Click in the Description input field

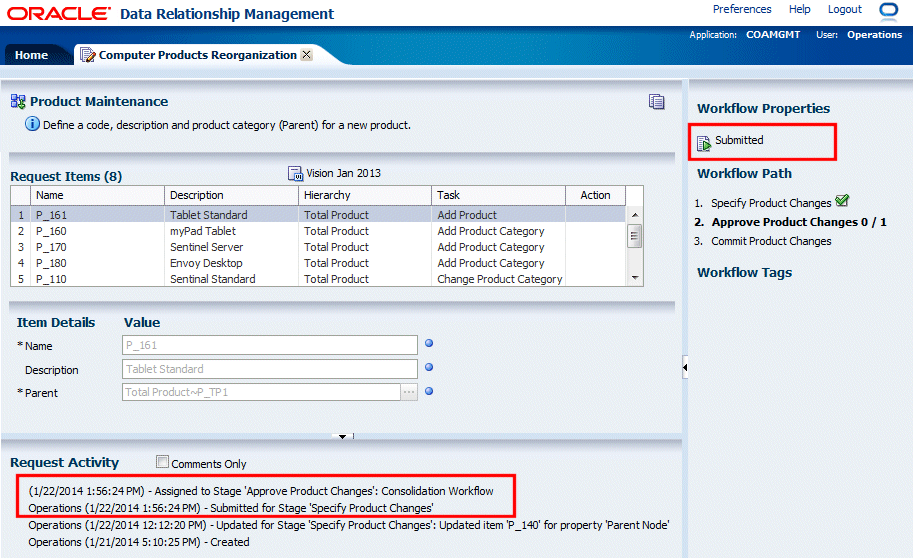pyautogui.click(x=270, y=369)
